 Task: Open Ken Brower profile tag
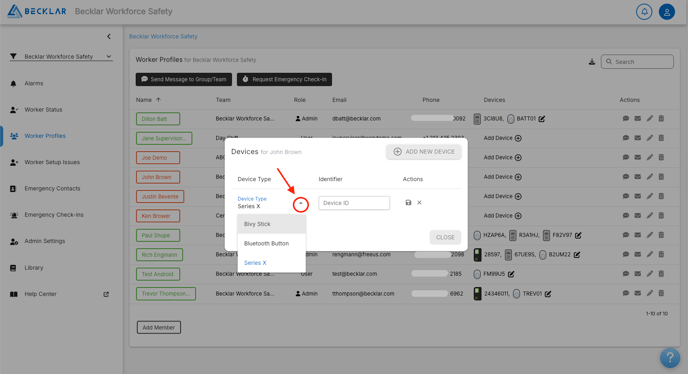tap(158, 216)
